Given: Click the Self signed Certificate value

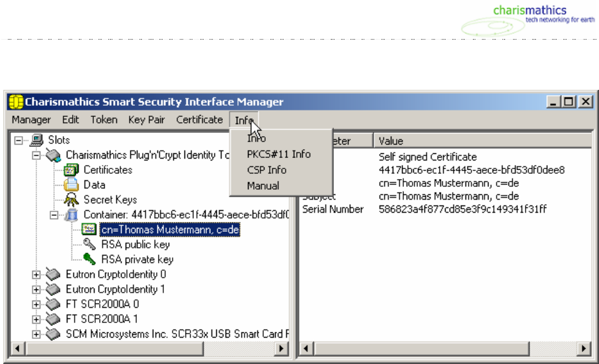Looking at the screenshot, I should pos(428,157).
